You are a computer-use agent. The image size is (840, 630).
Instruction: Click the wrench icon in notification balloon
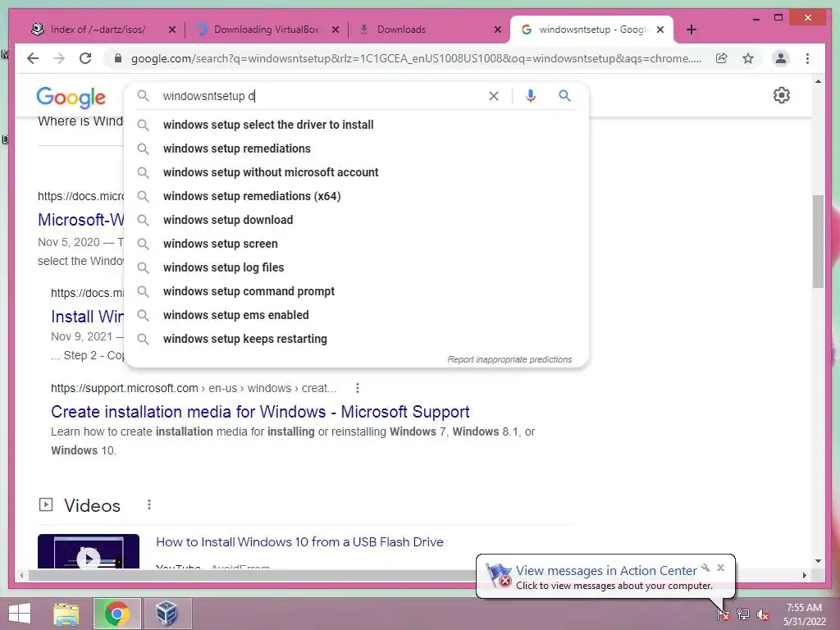705,568
